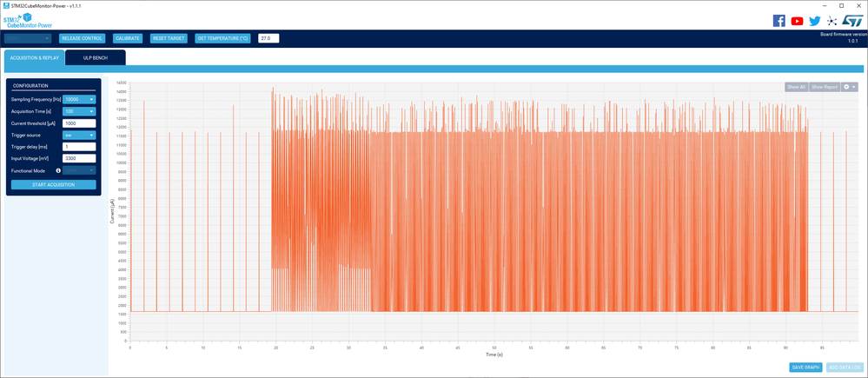Switch to ULP Bench tab
The height and width of the screenshot is (378, 868).
tap(96, 57)
